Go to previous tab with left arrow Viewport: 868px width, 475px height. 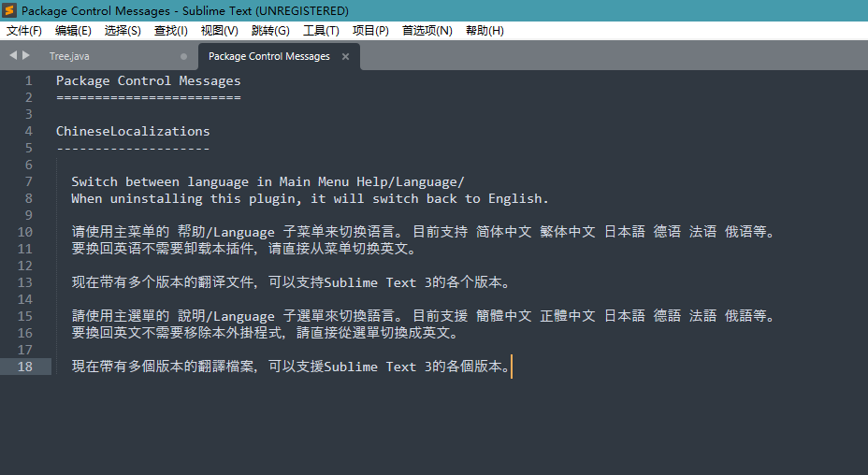[x=13, y=55]
